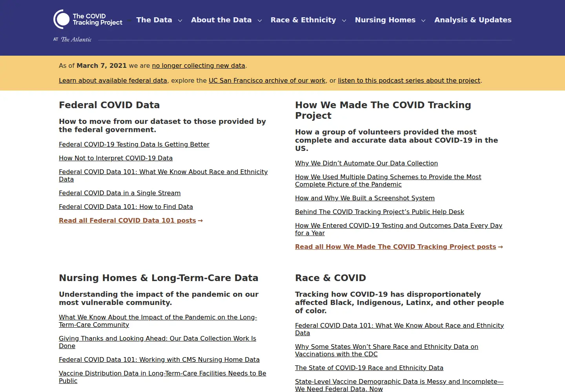The image size is (565, 392).
Task: Open 'Why We Didn't Automate Our Data Collection'
Action: (x=366, y=163)
